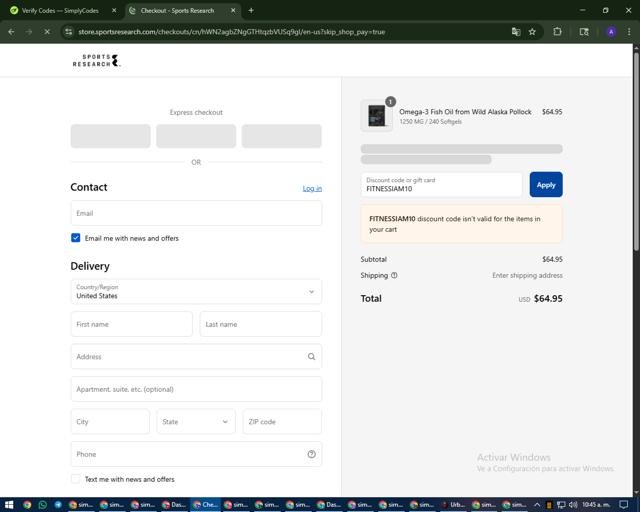Click the City field
The height and width of the screenshot is (512, 640).
point(110,421)
